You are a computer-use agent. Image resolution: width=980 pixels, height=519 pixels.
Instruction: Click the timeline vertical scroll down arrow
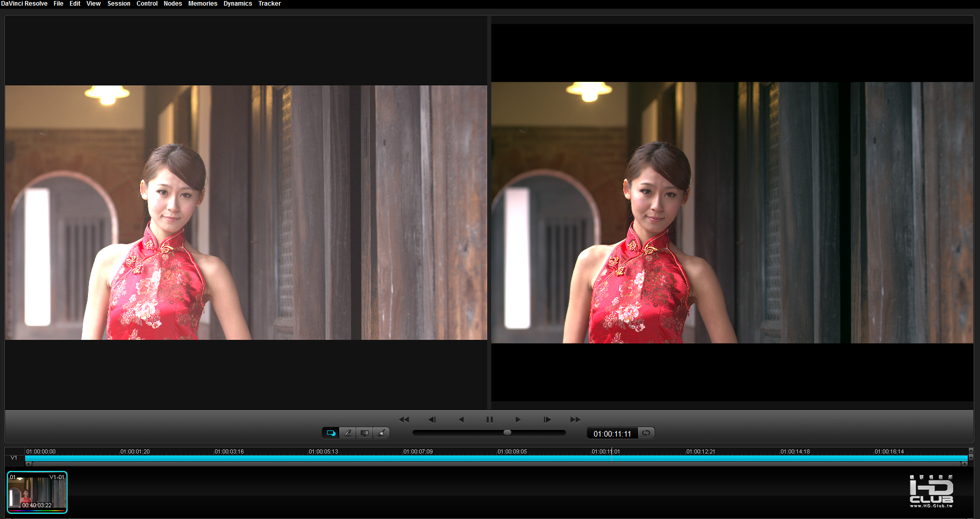click(971, 457)
